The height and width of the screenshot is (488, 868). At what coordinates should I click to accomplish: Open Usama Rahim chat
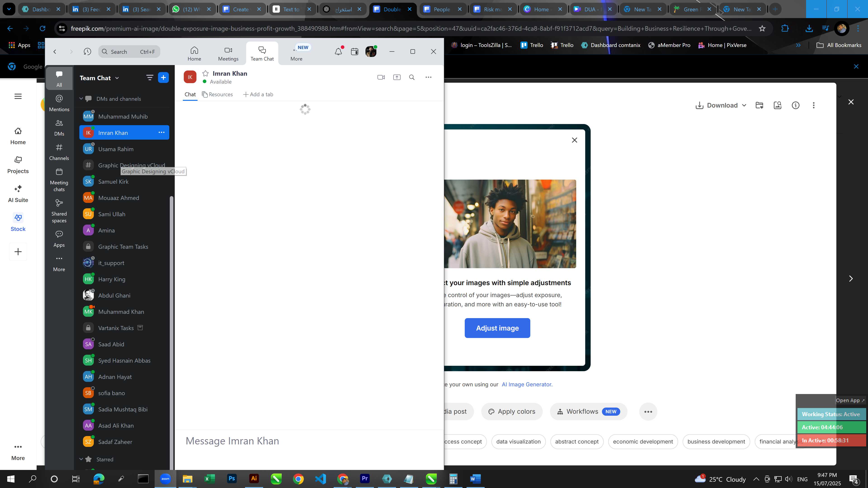tap(124, 149)
